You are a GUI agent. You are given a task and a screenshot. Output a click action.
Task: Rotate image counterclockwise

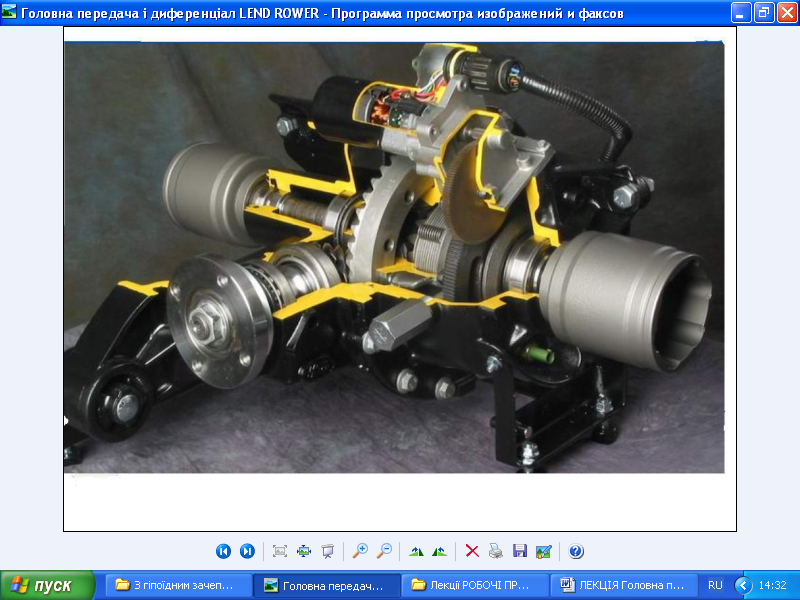(439, 552)
